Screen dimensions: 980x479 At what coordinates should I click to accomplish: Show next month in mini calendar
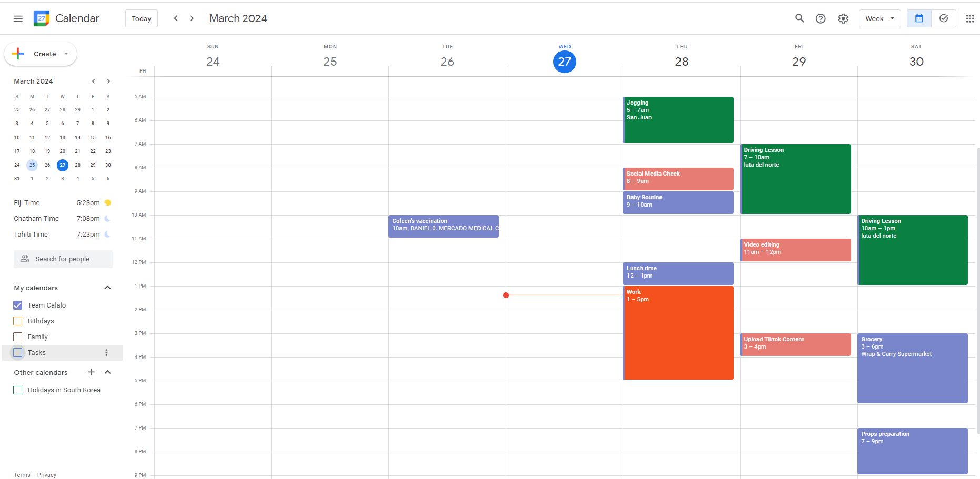[108, 81]
